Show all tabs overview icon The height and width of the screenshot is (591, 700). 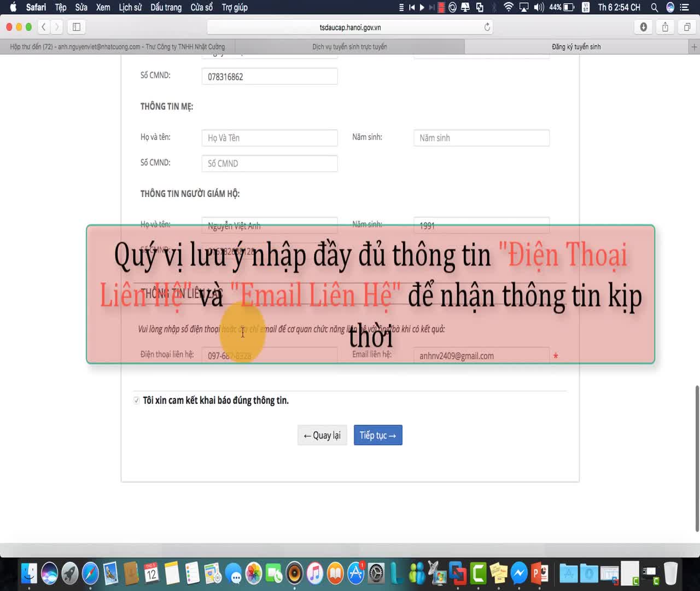coord(687,27)
